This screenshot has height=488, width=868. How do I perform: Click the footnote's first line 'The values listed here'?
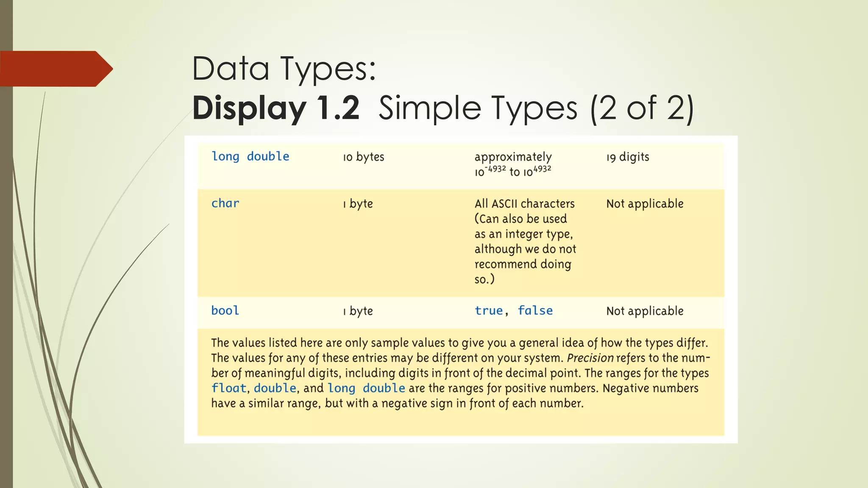(459, 343)
